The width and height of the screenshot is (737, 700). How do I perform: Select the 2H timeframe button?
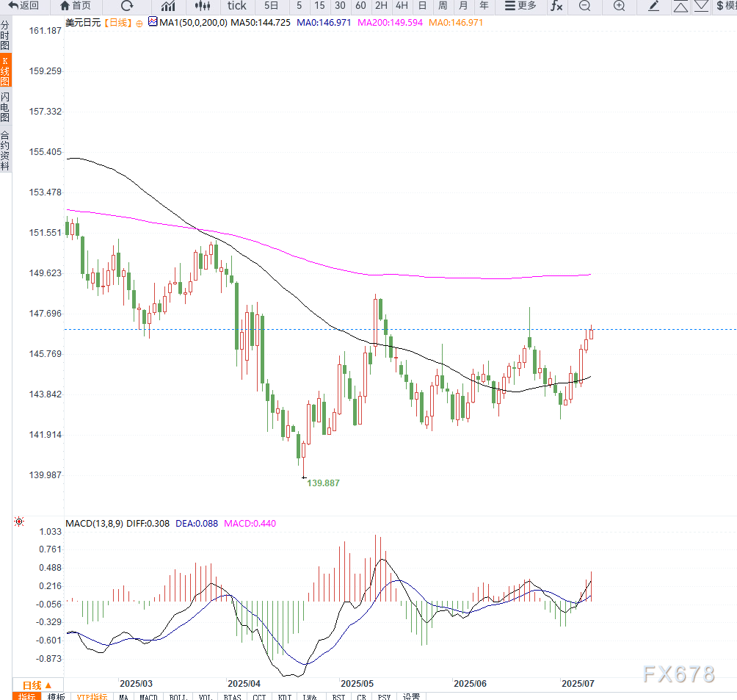pyautogui.click(x=381, y=6)
